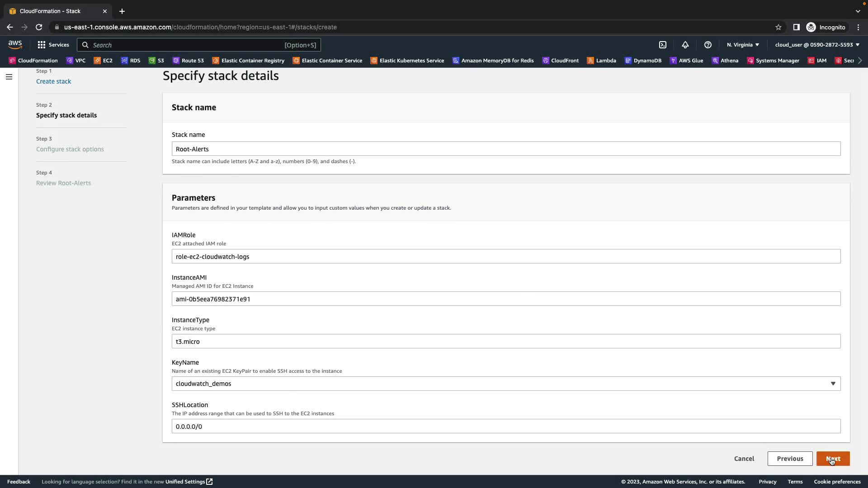The image size is (868, 488).
Task: Click the help question mark icon
Action: (708, 45)
